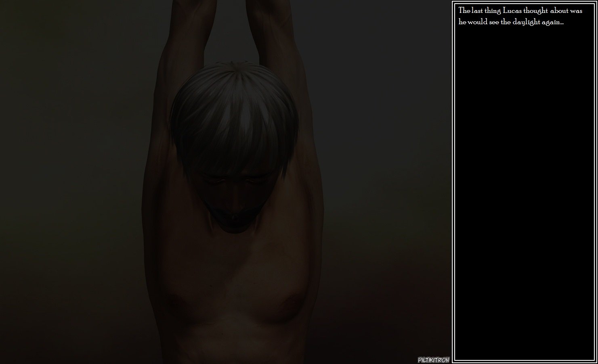The width and height of the screenshot is (598, 364).
Task: Click the word "last" in the caption
Action: [478, 11]
